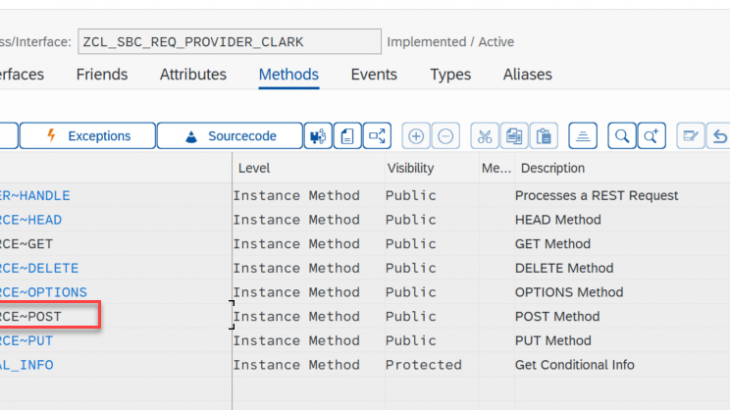
Task: Click the 'GET Method' description cell
Action: tap(553, 244)
